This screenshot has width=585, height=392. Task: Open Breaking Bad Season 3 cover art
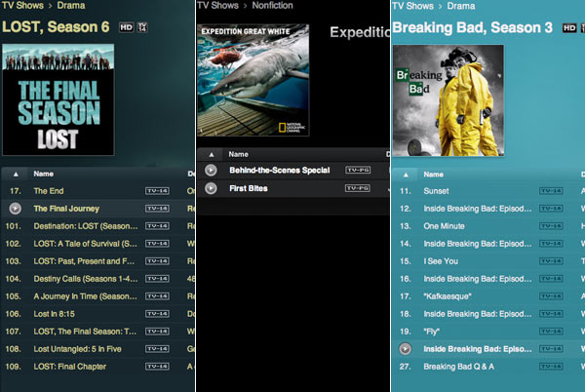(448, 100)
